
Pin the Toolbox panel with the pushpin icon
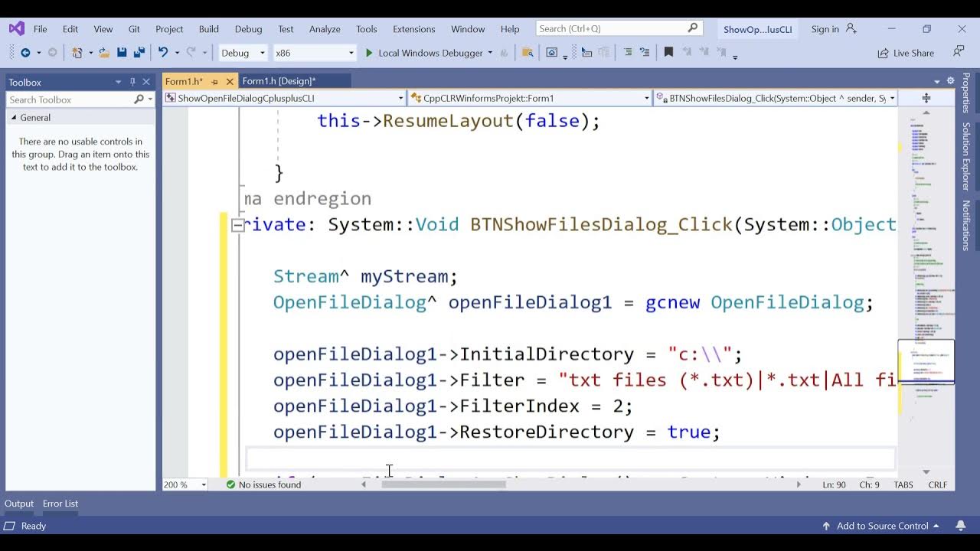point(132,82)
